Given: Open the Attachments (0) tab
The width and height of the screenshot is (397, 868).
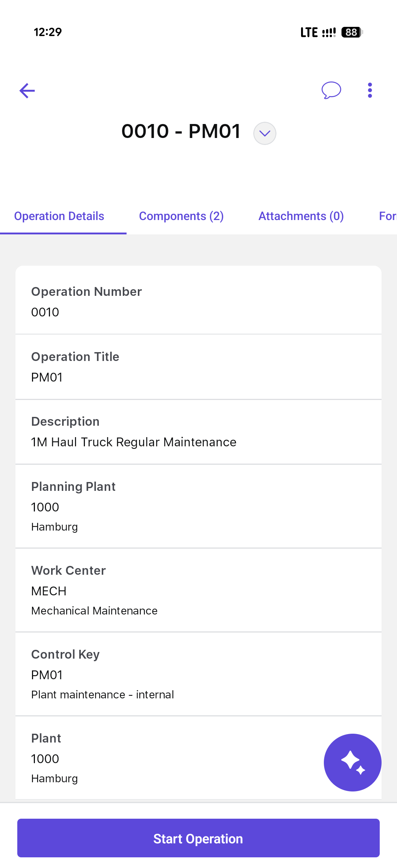Looking at the screenshot, I should tap(301, 216).
